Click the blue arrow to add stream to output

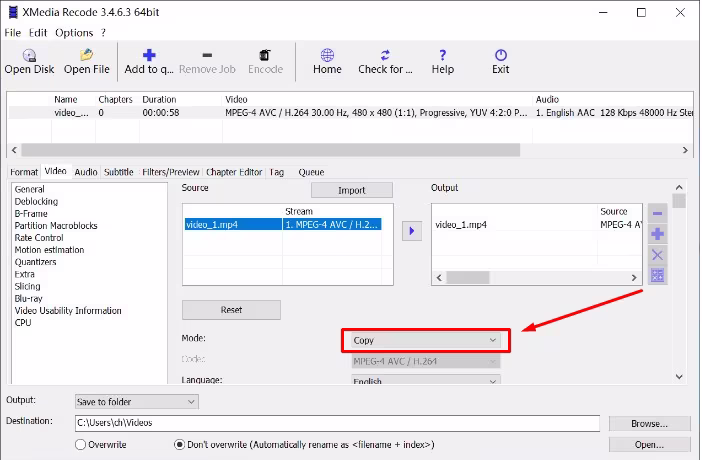(412, 231)
